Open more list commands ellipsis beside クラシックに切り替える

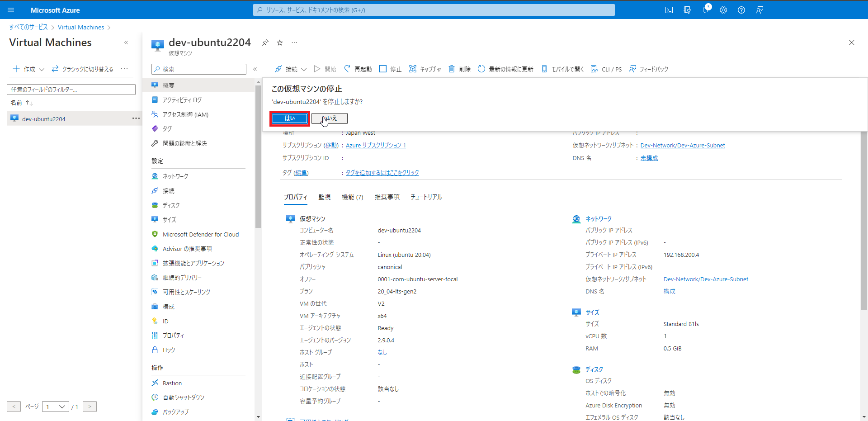pyautogui.click(x=124, y=69)
